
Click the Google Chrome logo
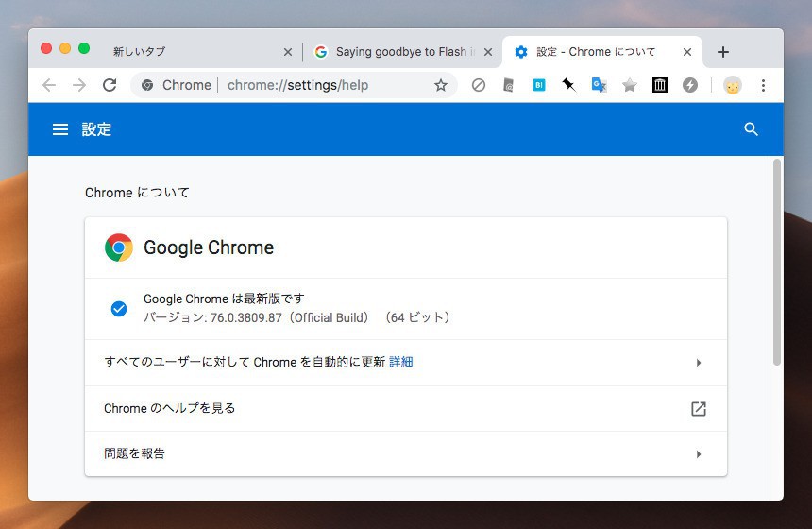tap(119, 247)
